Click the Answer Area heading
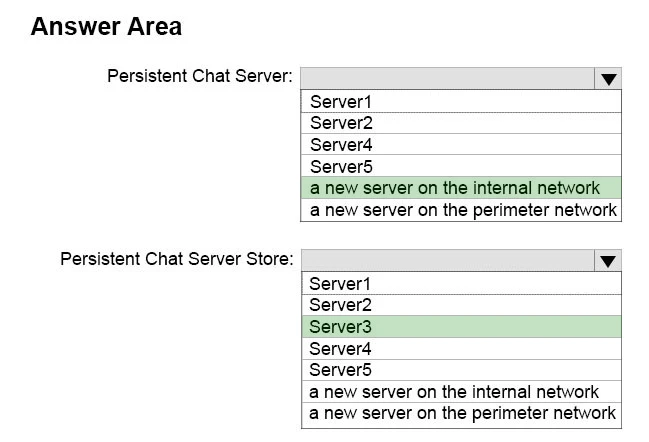Screen dimensions: 649x442 pyautogui.click(x=106, y=26)
